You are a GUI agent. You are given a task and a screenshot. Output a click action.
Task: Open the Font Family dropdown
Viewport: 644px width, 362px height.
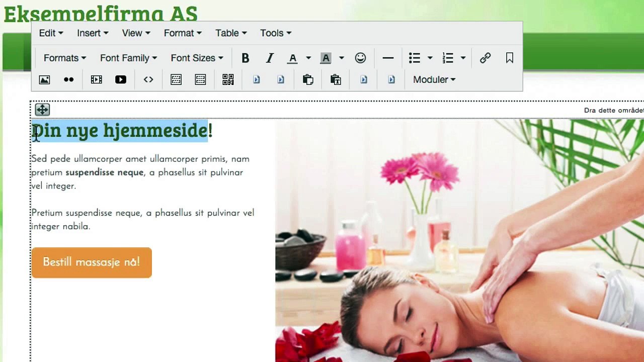pyautogui.click(x=128, y=58)
